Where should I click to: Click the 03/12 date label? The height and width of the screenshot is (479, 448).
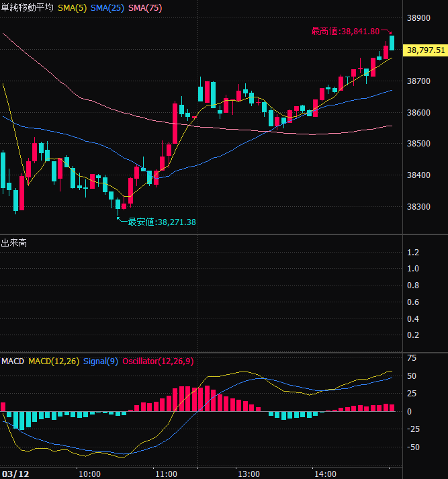pos(15,474)
